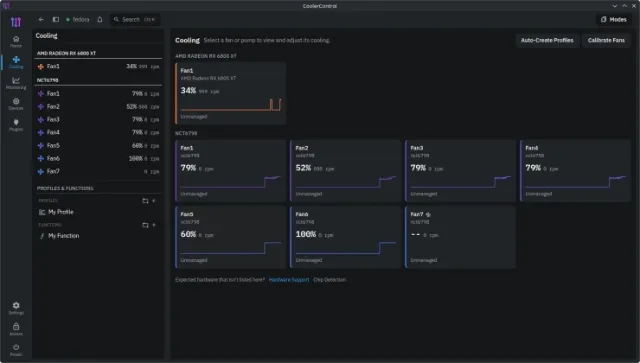Open the Fan6 100% card
The height and width of the screenshot is (363, 640).
coord(346,237)
